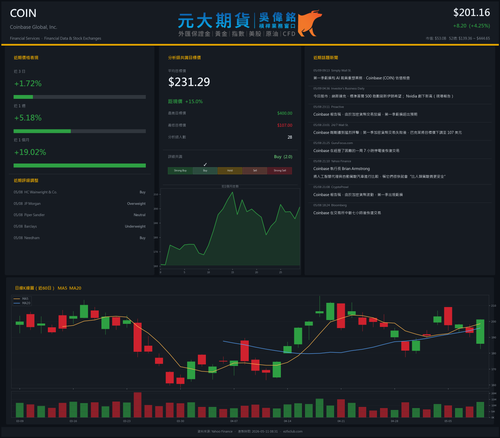The height and width of the screenshot is (438, 500).
Task: Open the Simply Wall St. news headline
Action: click(x=361, y=78)
